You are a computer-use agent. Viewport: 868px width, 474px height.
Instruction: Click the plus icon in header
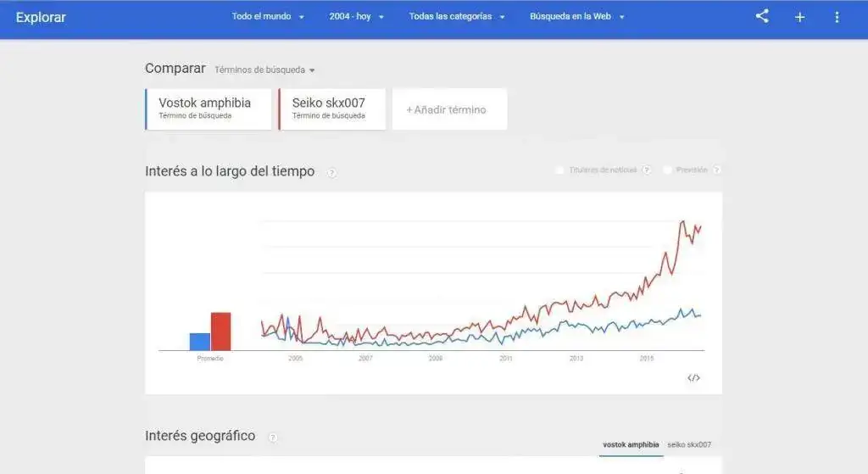coord(799,17)
